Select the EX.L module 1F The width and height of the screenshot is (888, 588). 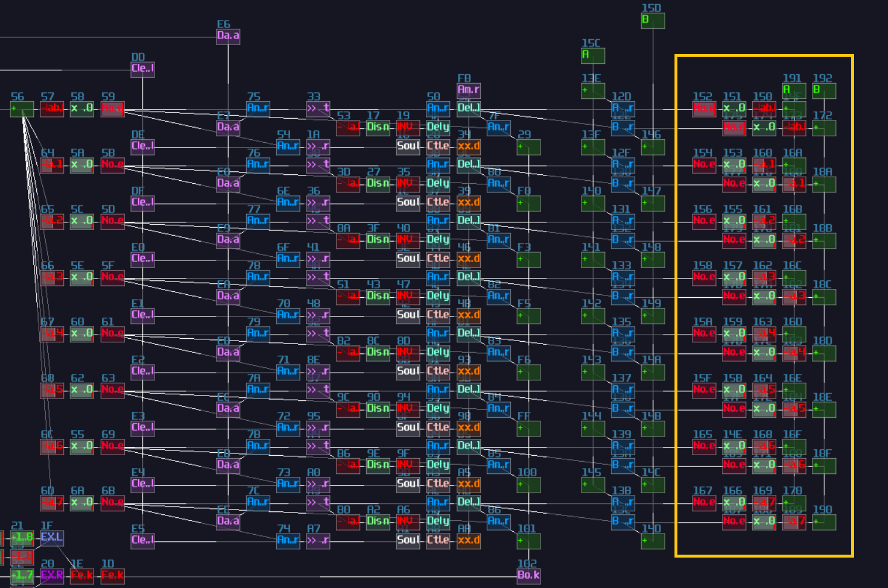52,538
